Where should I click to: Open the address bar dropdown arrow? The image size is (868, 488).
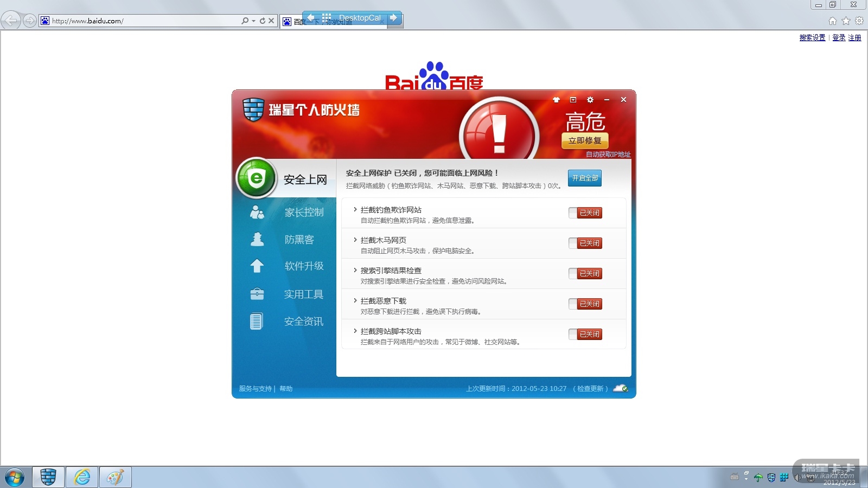coord(253,21)
